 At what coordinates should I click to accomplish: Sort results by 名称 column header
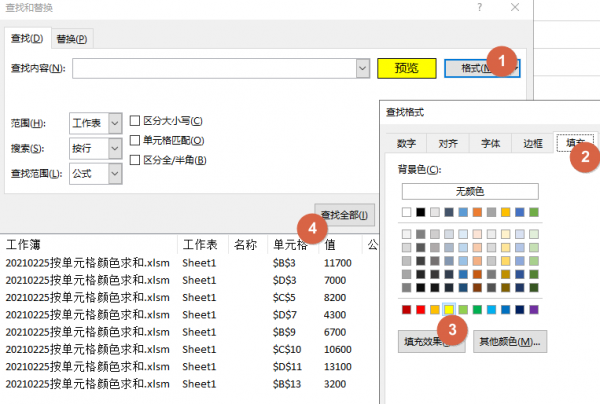[x=248, y=244]
